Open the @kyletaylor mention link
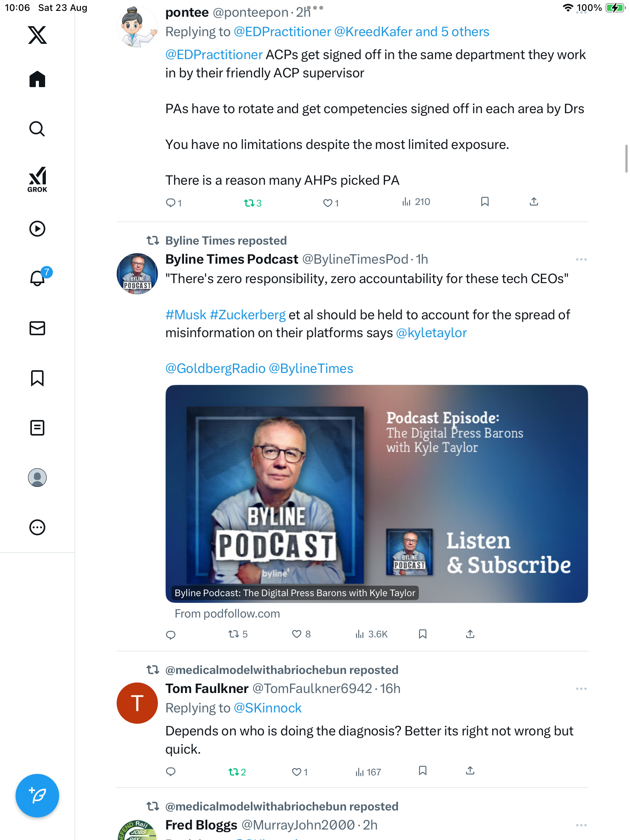The height and width of the screenshot is (840, 630). [431, 333]
